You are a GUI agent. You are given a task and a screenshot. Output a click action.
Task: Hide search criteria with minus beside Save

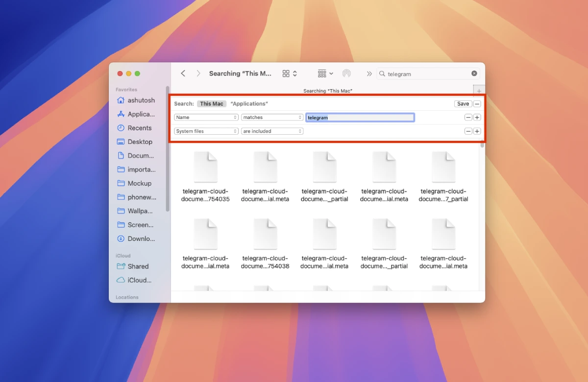477,104
